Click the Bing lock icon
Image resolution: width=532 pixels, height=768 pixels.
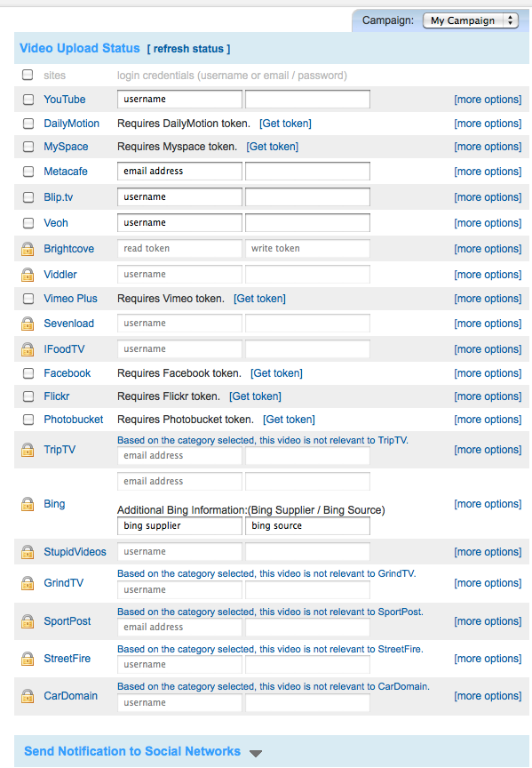(28, 504)
